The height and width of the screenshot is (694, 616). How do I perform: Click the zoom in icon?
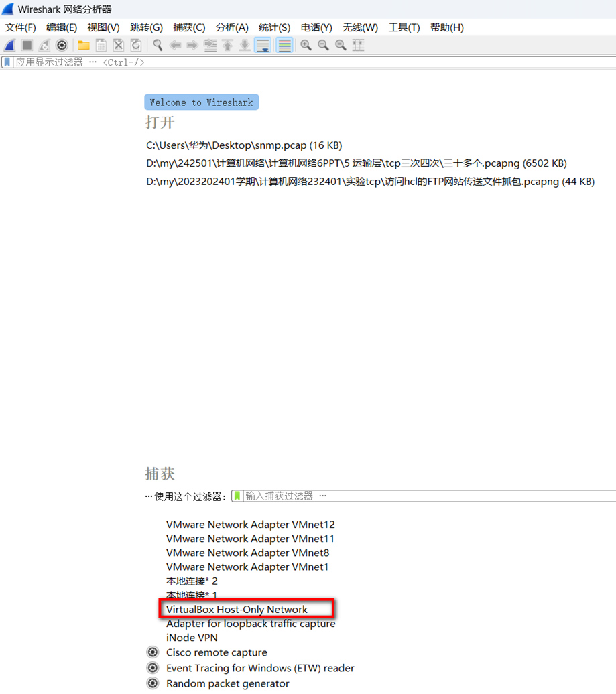(306, 45)
